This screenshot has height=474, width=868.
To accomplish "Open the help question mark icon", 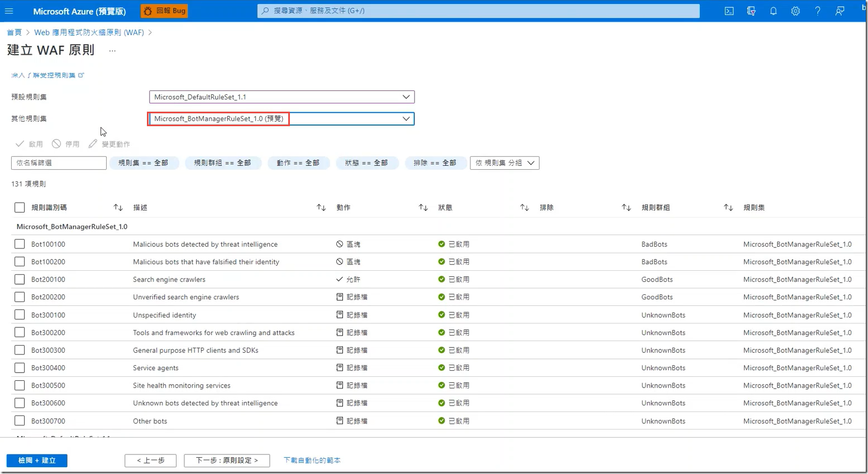I will pos(817,11).
